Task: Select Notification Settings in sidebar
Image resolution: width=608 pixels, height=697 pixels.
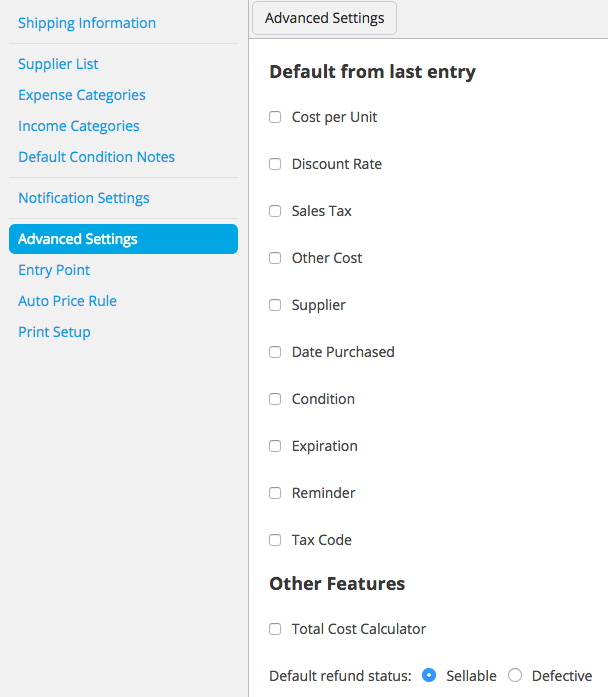Action: (84, 198)
